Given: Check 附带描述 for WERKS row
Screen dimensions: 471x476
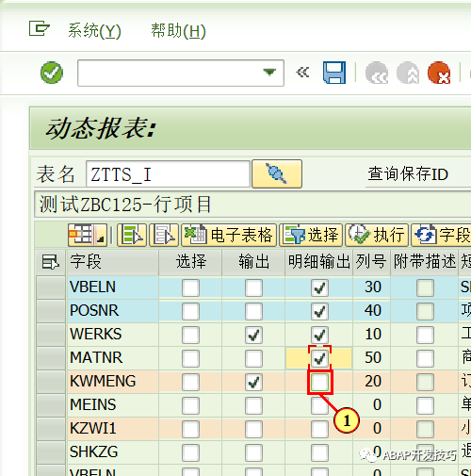Looking at the screenshot, I should pos(425,335).
